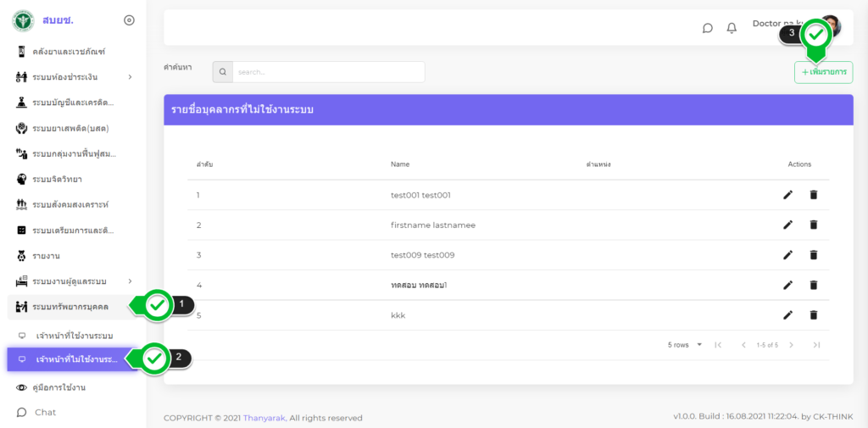Open the Doctor user profile avatar

tap(831, 26)
